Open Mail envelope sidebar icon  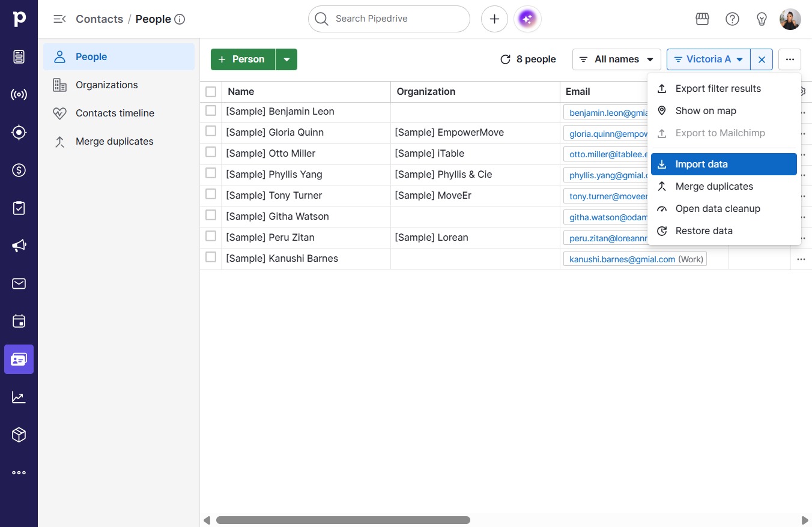point(19,283)
